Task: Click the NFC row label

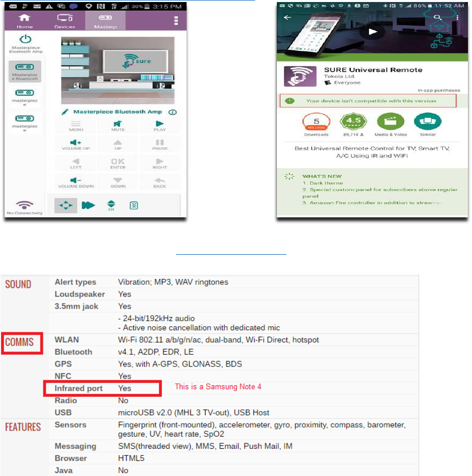Action: pyautogui.click(x=63, y=376)
